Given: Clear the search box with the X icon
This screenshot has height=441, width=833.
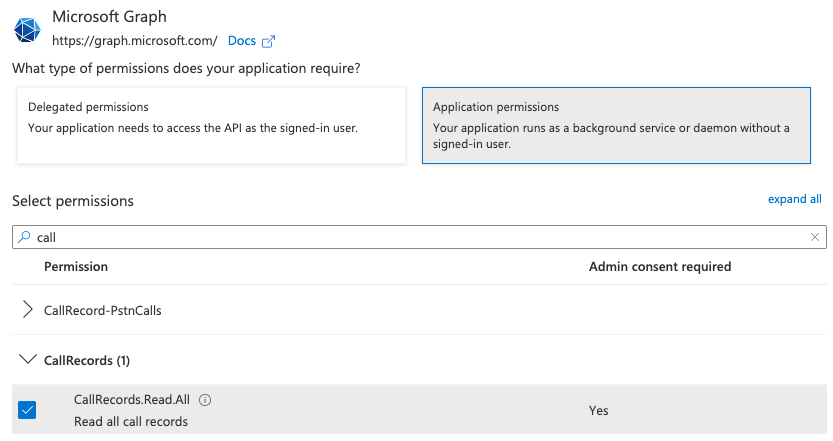Looking at the screenshot, I should tap(814, 237).
